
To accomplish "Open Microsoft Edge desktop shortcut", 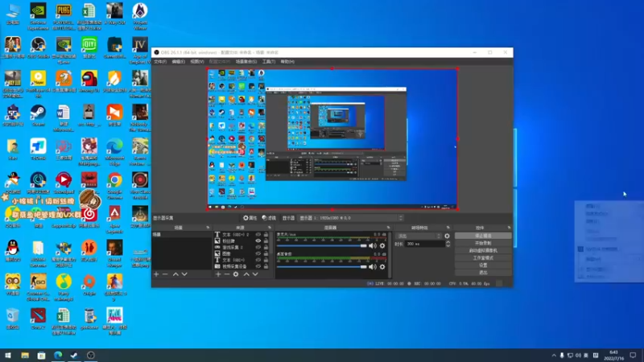I will pyautogui.click(x=114, y=152).
